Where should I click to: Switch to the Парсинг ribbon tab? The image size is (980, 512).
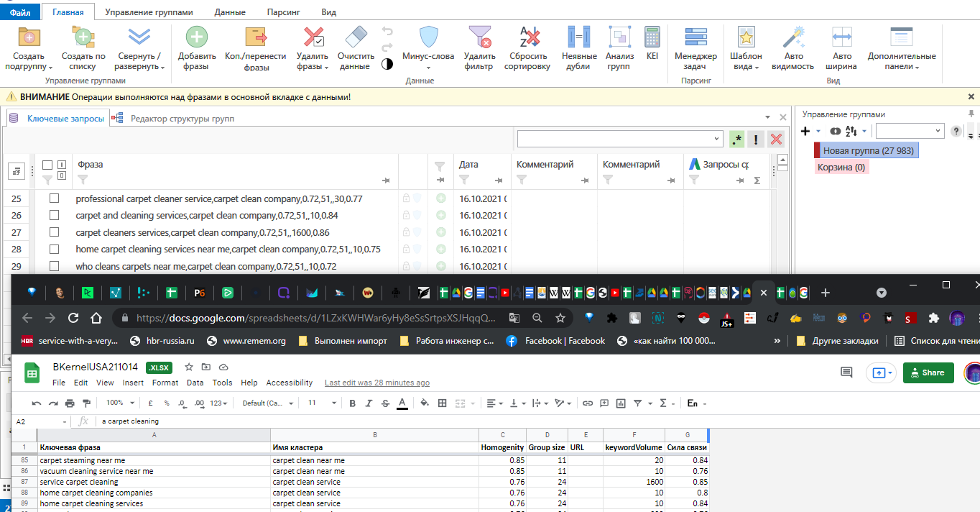[284, 12]
